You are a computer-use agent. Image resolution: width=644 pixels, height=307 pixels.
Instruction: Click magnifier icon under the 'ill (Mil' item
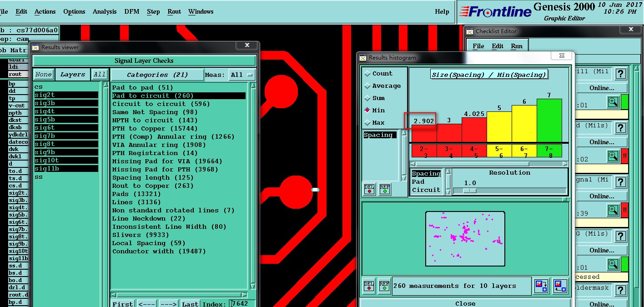click(x=613, y=102)
